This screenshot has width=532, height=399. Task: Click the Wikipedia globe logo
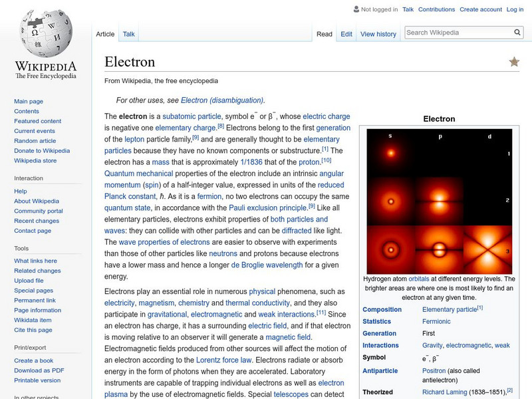point(46,33)
